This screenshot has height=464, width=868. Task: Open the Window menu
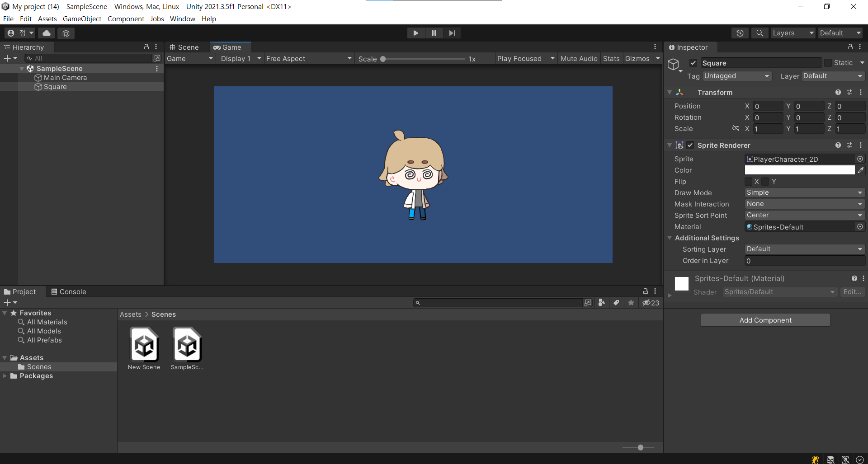182,19
